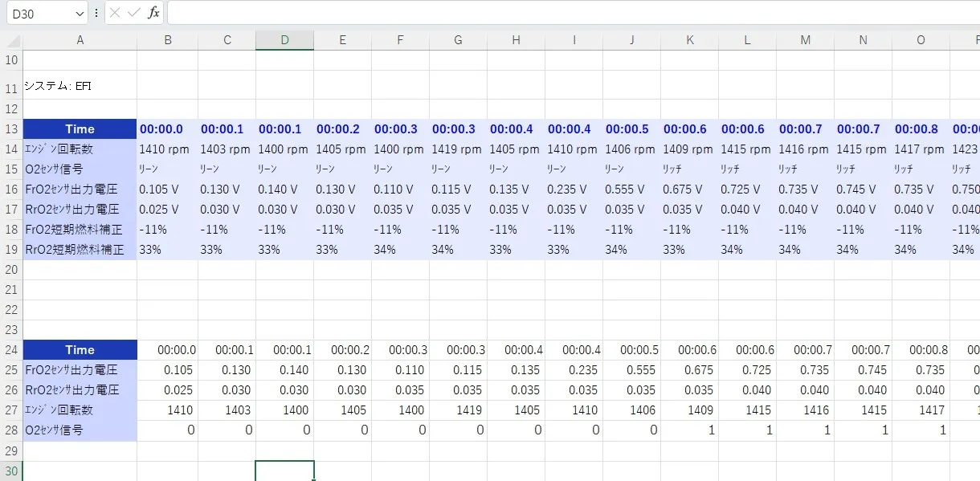The height and width of the screenshot is (481, 980).
Task: Select row 13 header
Action: point(11,129)
